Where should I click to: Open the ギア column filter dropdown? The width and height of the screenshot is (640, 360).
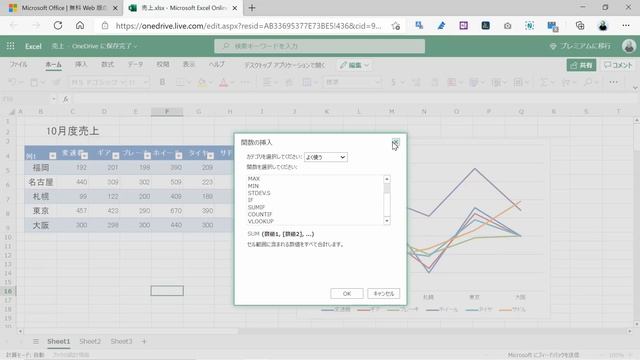point(116,156)
